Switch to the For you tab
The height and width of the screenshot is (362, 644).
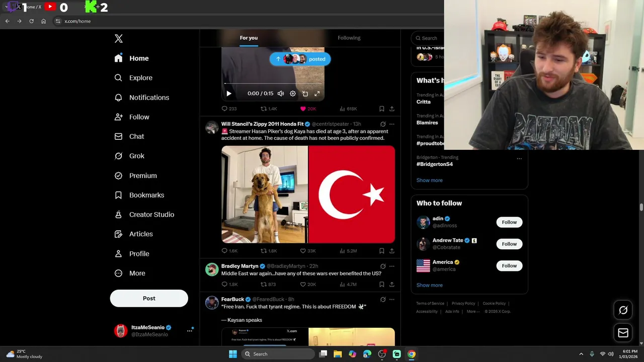[249, 38]
